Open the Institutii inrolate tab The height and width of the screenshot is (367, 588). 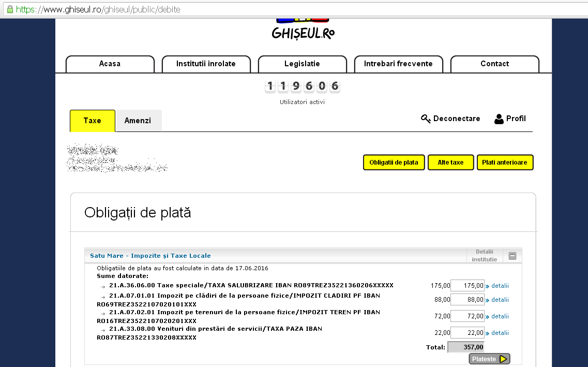click(x=206, y=64)
